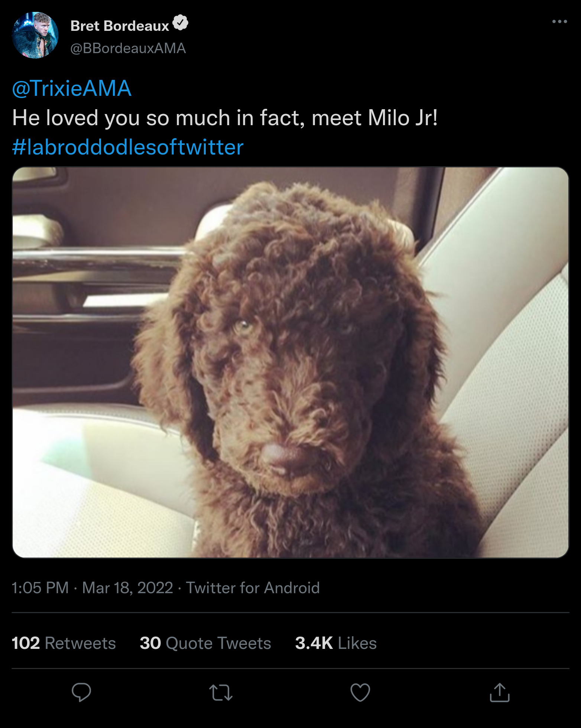
Task: Click the blue verified badge
Action: tap(181, 23)
